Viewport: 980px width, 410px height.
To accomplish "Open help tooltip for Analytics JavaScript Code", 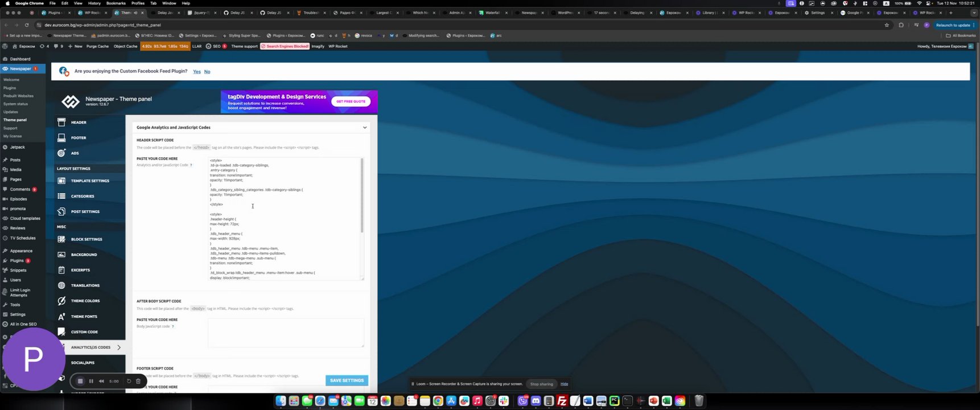I will click(191, 165).
